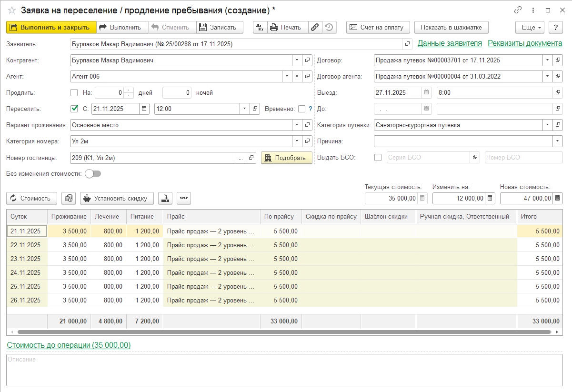Enable the Продлить checkbox
The image size is (572, 392).
(74, 93)
